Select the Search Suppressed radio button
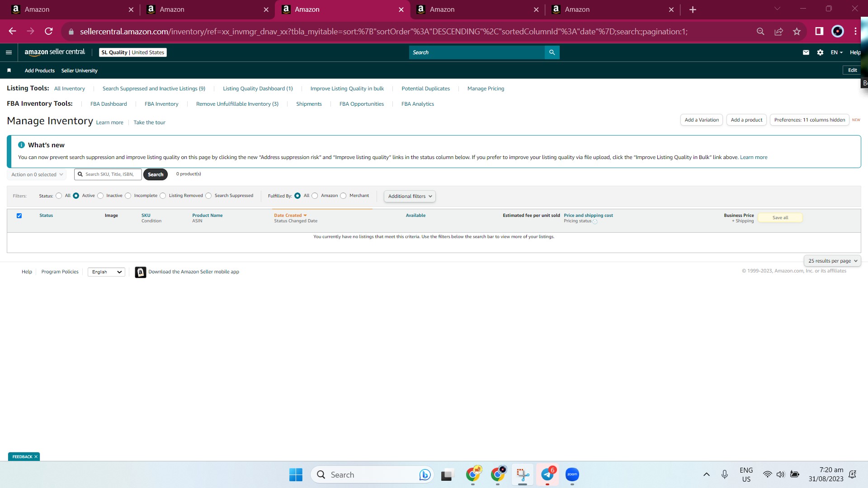 (x=208, y=196)
